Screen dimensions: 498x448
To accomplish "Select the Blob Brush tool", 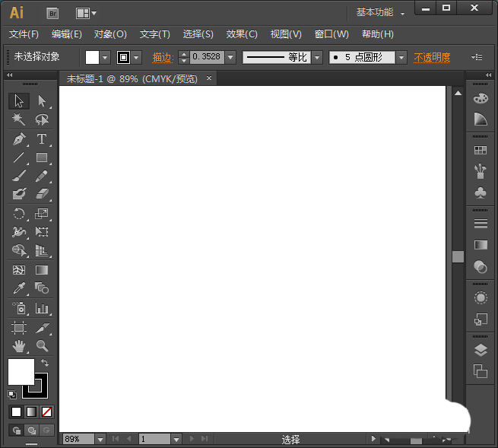I will coord(19,193).
